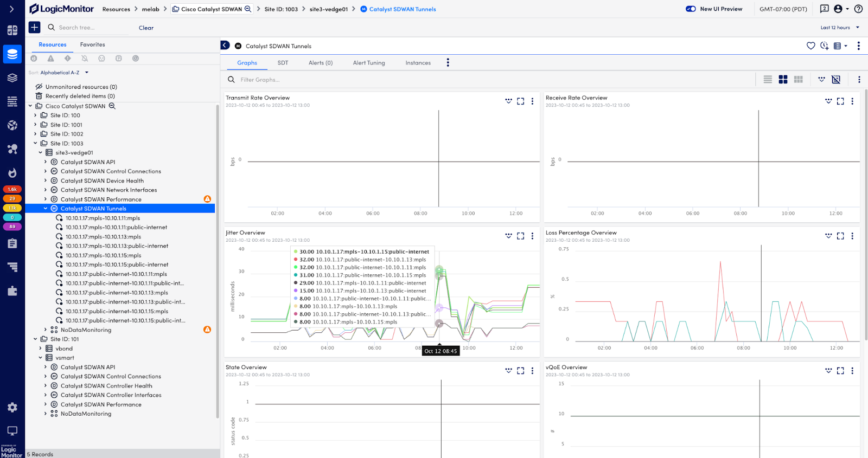The height and width of the screenshot is (458, 868).
Task: Open table view dropdown next to favorites
Action: click(840, 46)
